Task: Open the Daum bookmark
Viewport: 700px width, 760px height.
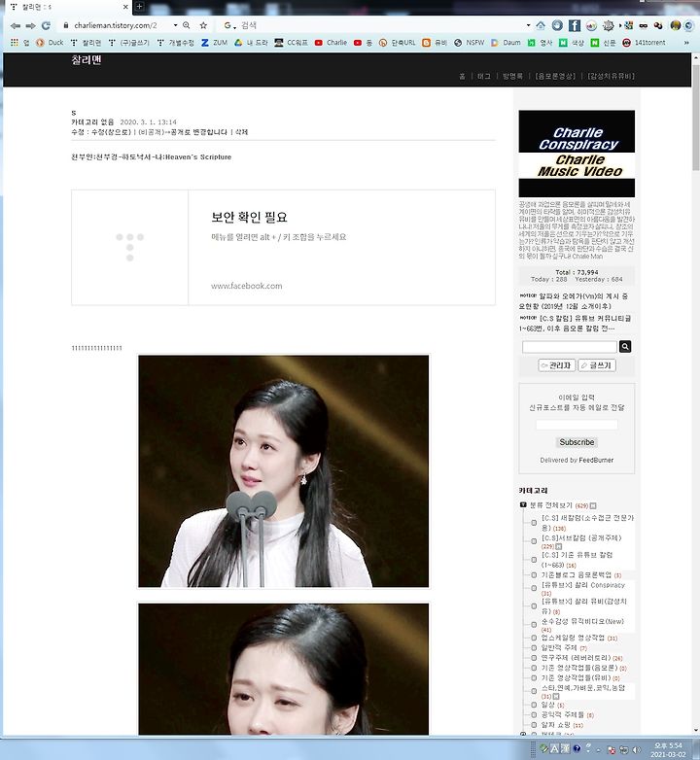Action: coord(507,43)
